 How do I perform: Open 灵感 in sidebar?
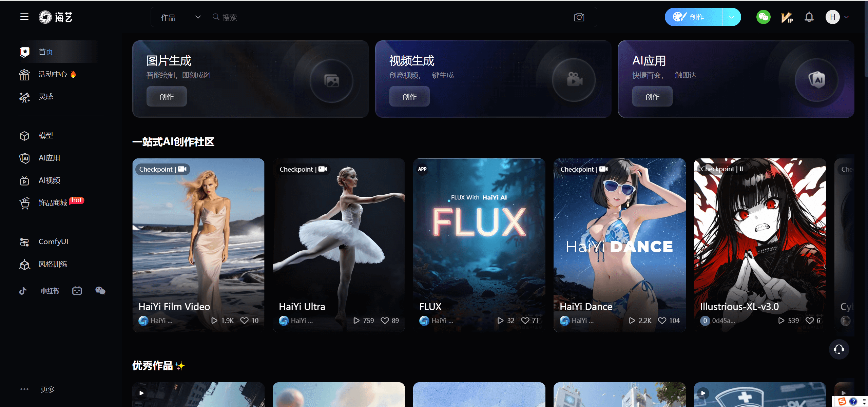click(58, 97)
